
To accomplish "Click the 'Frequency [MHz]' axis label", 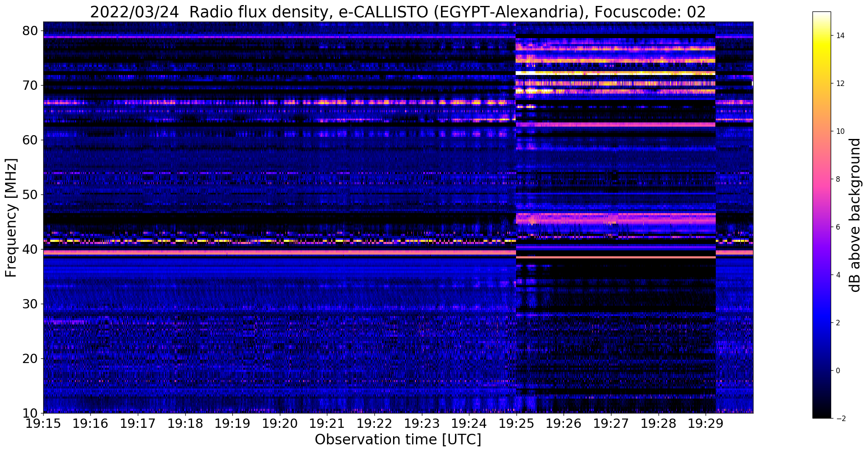I will point(11,218).
